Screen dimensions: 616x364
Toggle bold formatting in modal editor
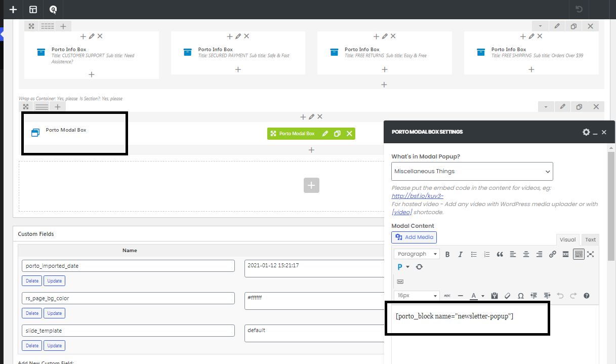coord(447,254)
